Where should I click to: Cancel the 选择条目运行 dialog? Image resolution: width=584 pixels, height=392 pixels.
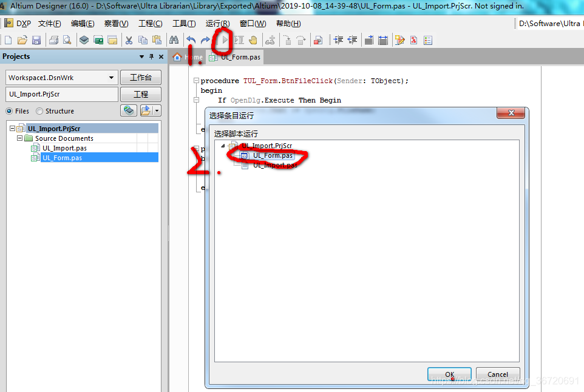(x=498, y=374)
